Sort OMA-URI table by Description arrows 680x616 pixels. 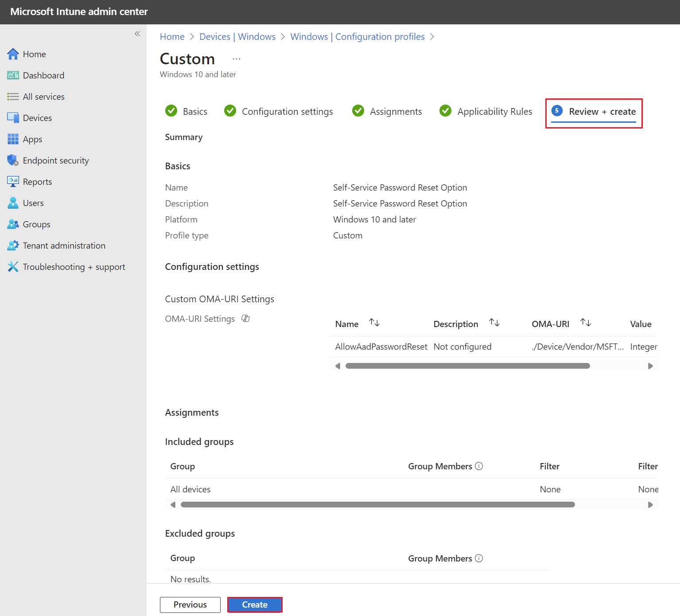pos(494,323)
